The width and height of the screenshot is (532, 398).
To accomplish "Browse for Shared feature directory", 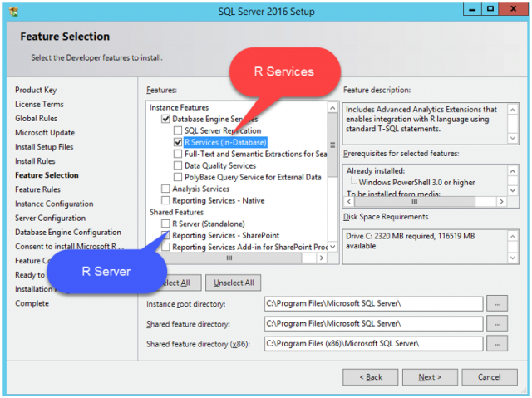I will click(x=497, y=323).
